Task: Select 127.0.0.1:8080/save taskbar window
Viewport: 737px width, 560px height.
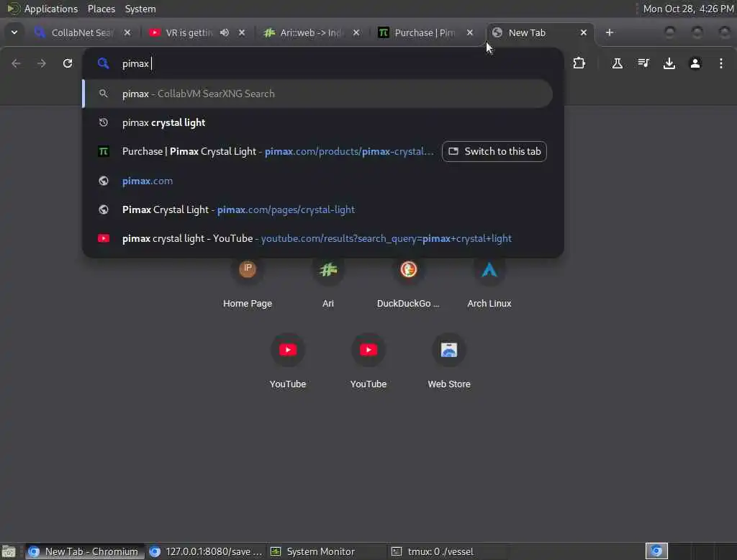Action: (x=206, y=551)
